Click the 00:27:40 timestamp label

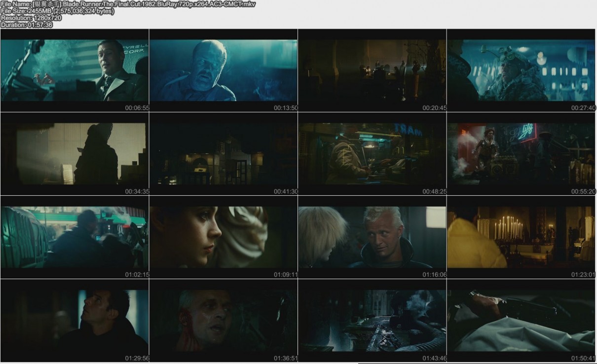coord(583,108)
